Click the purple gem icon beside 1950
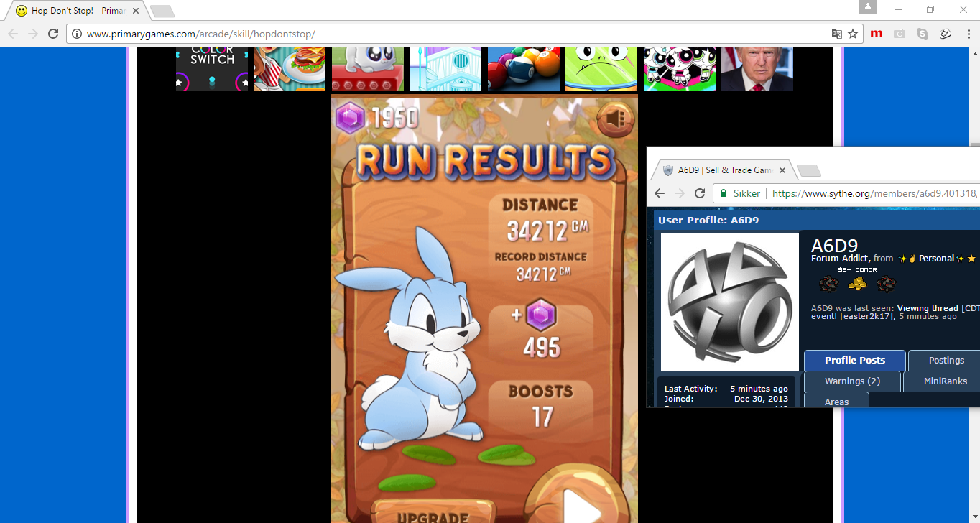 pyautogui.click(x=351, y=118)
